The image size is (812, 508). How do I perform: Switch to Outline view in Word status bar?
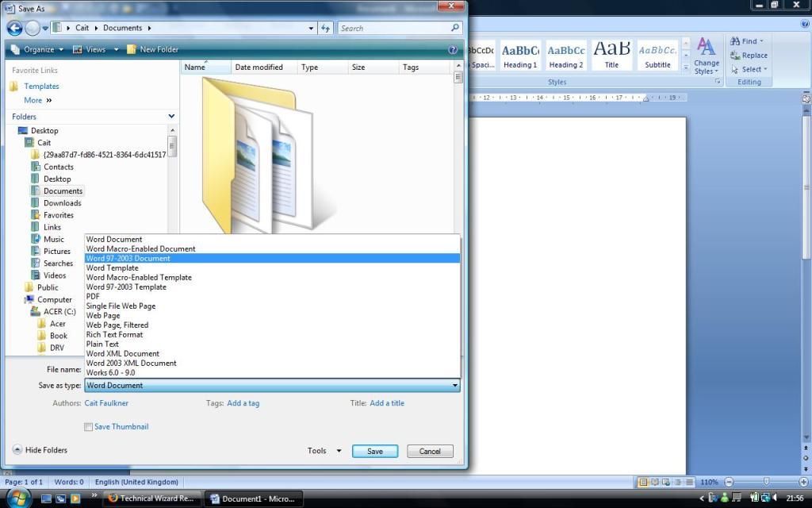tap(678, 482)
